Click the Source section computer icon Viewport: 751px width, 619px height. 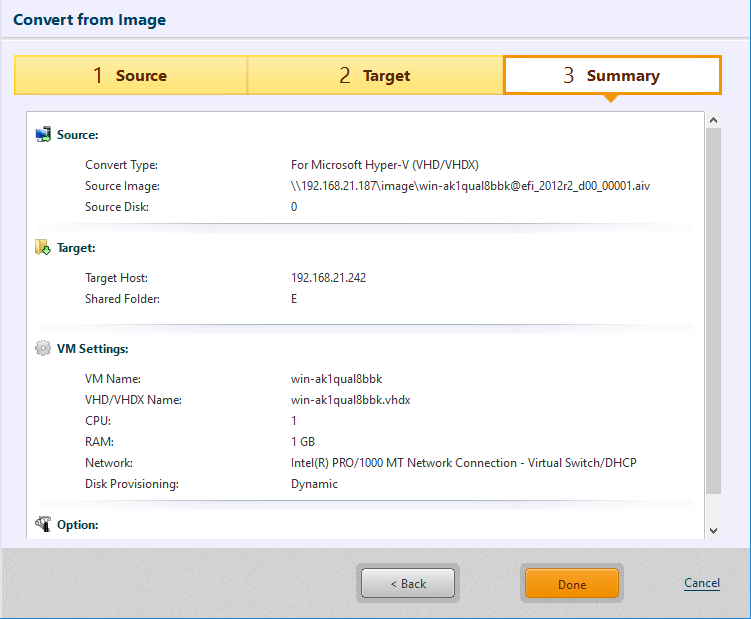click(43, 134)
